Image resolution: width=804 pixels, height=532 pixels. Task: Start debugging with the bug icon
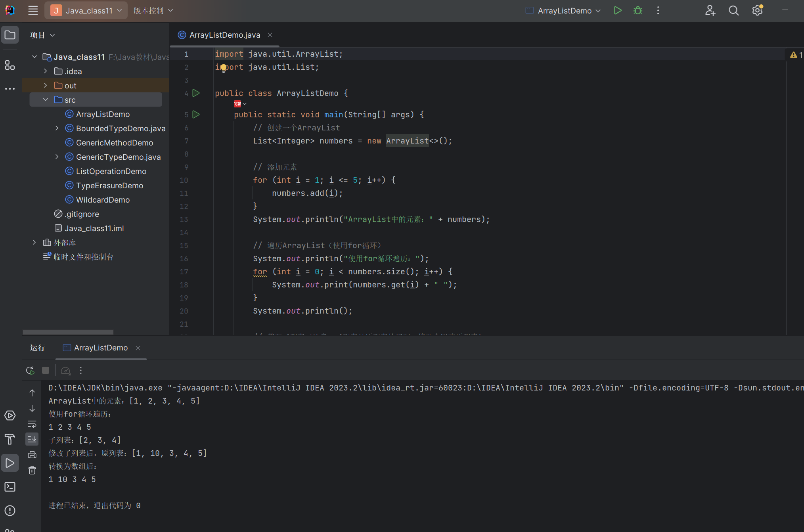click(637, 11)
